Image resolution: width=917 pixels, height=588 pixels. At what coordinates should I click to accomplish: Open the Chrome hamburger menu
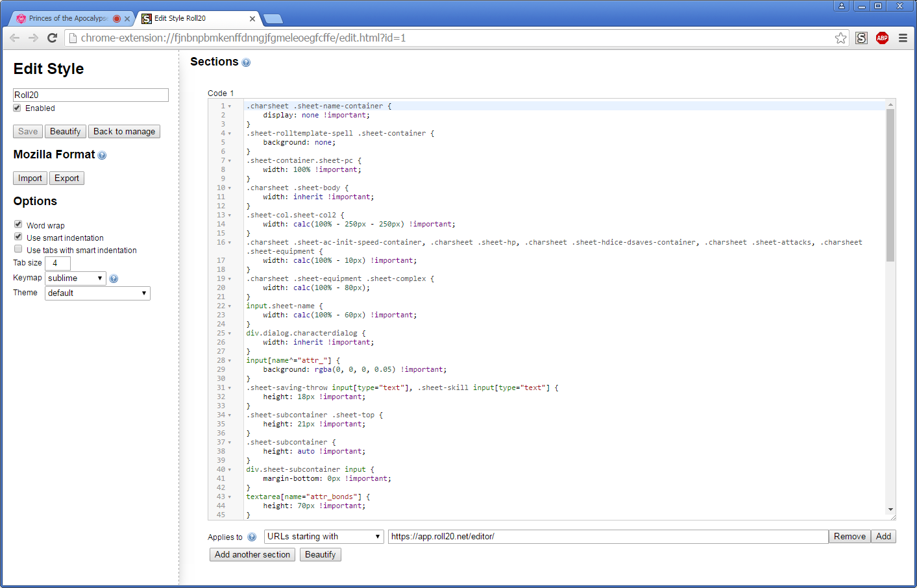click(903, 38)
